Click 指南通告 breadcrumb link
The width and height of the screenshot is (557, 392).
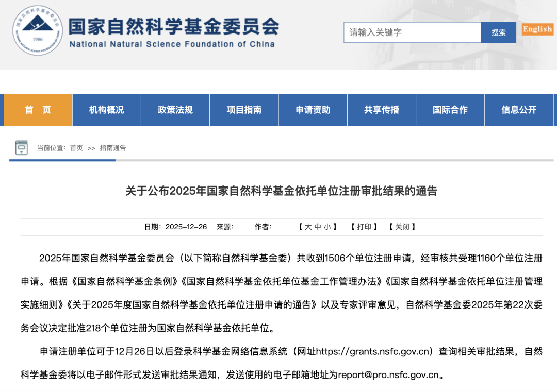pyautogui.click(x=113, y=148)
